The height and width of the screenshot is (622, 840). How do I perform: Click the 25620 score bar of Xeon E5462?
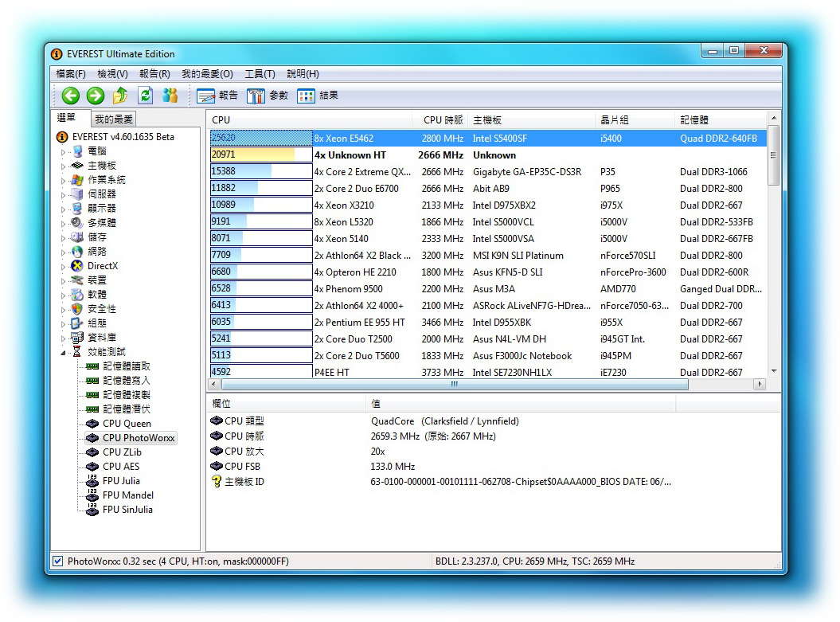coord(261,139)
